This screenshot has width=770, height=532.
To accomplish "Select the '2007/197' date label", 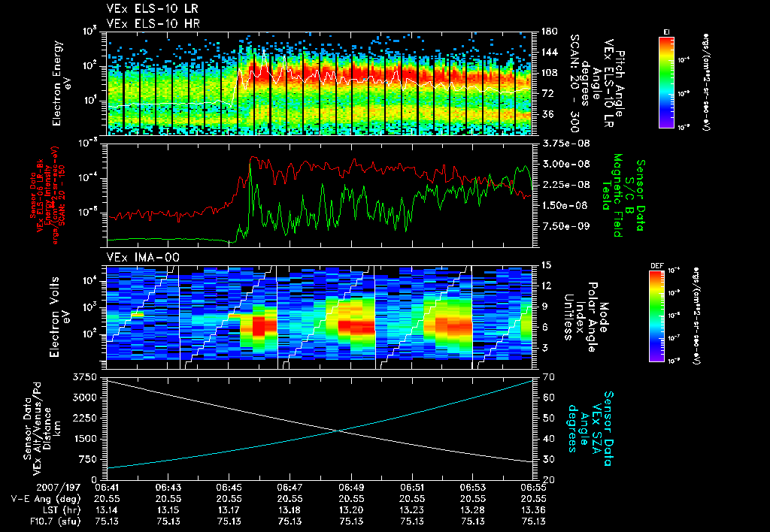I will coord(59,488).
